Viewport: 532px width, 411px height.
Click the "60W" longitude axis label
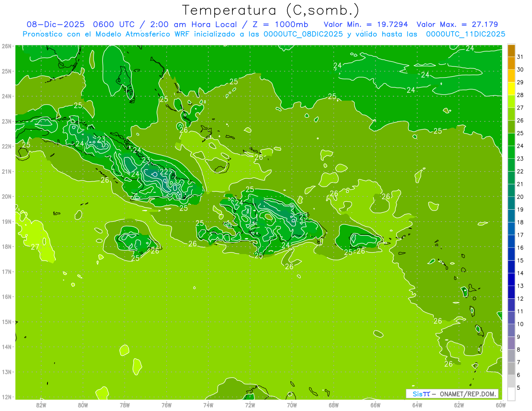[501, 405]
